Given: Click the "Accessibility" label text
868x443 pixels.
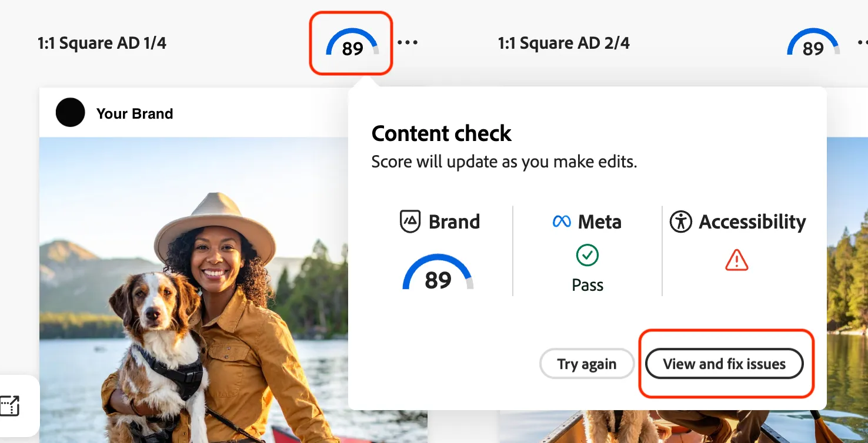Looking at the screenshot, I should pos(752,222).
